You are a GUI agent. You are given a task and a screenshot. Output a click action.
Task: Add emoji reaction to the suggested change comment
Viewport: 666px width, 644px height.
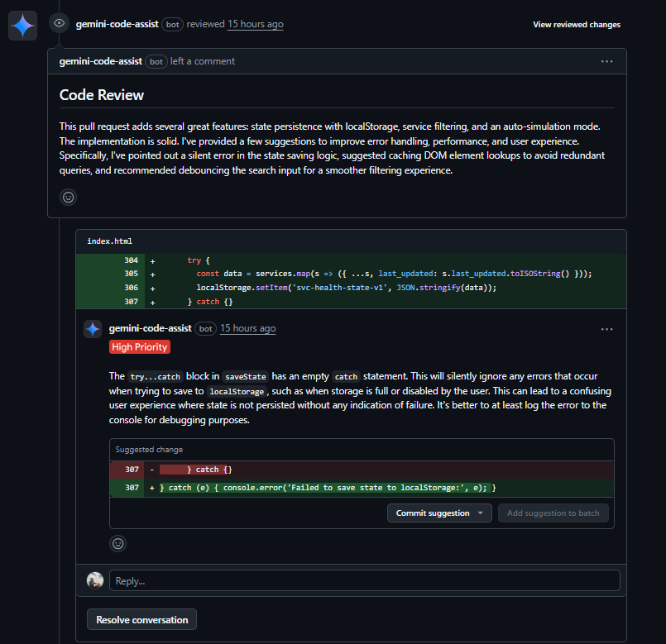click(118, 543)
